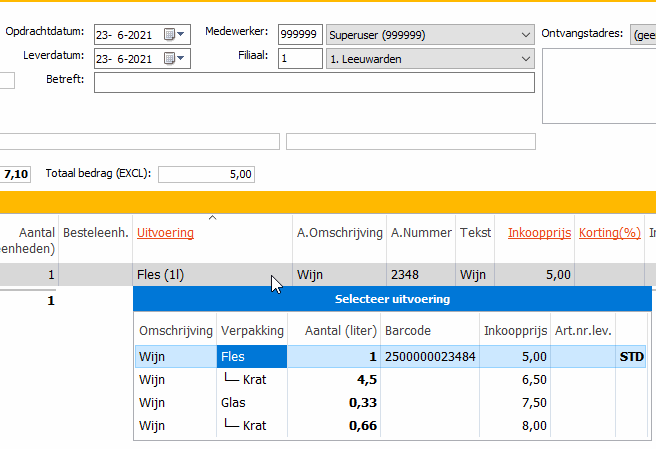Screen dimensions: 656x449
Task: Select the Fles packaging row
Action: point(390,357)
